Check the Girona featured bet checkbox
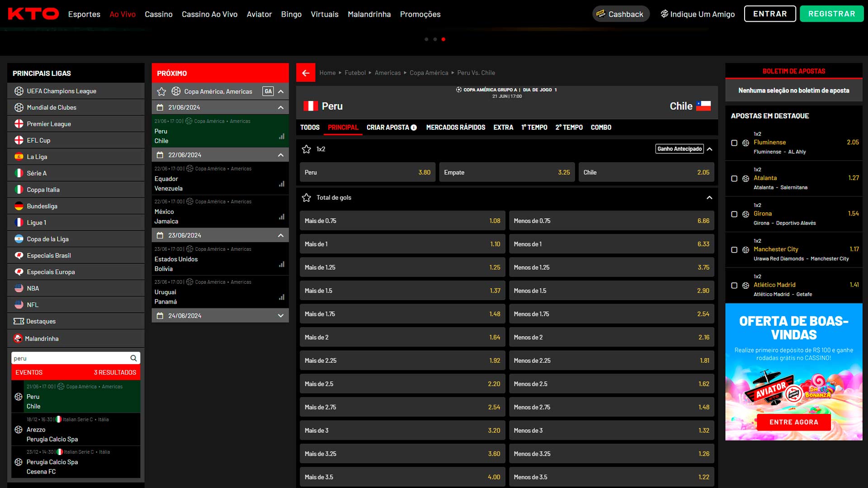Viewport: 868px width, 488px height. [734, 214]
